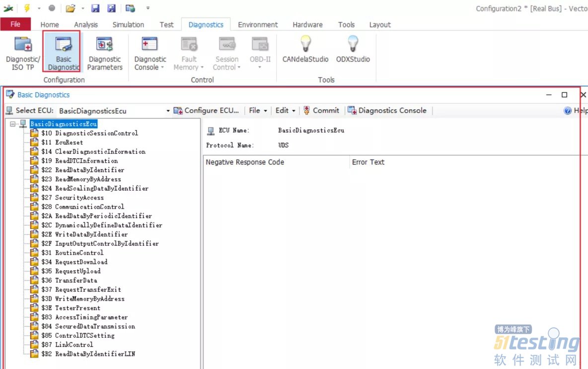Select $2E WriteDataByIdentifier service
The height and width of the screenshot is (369, 588).
(x=85, y=234)
